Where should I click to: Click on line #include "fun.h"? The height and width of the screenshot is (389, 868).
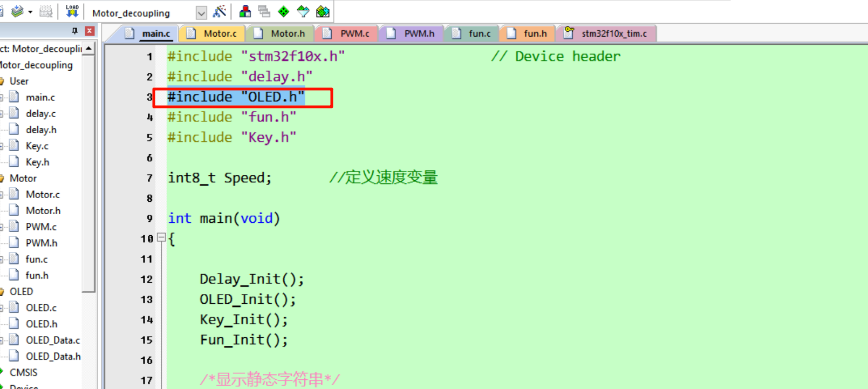coord(231,117)
